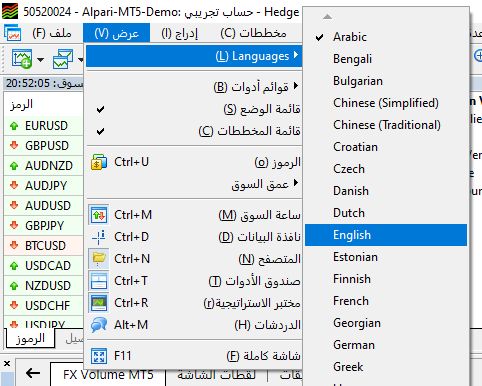482x386 pixels.
Task: Select the checked Arabic language
Action: pos(386,37)
